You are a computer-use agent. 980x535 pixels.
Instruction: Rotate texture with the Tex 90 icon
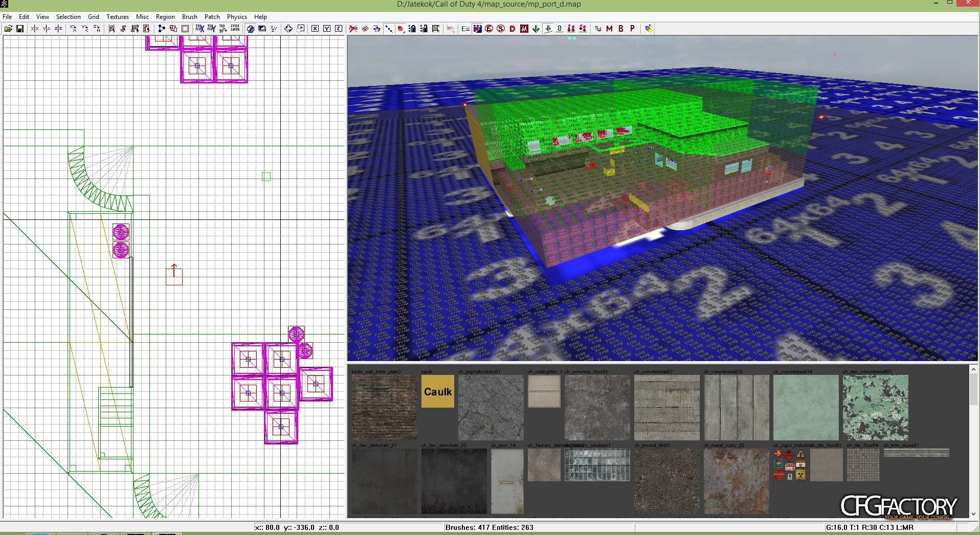pos(223,29)
